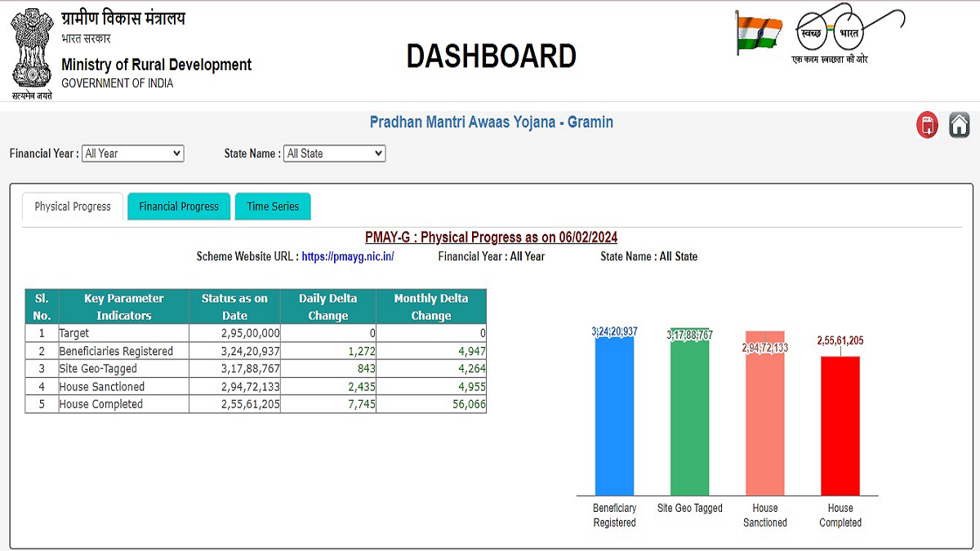Screen dimensions: 980x551
Task: Click the House Sanctioned chart axis label
Action: [x=765, y=515]
